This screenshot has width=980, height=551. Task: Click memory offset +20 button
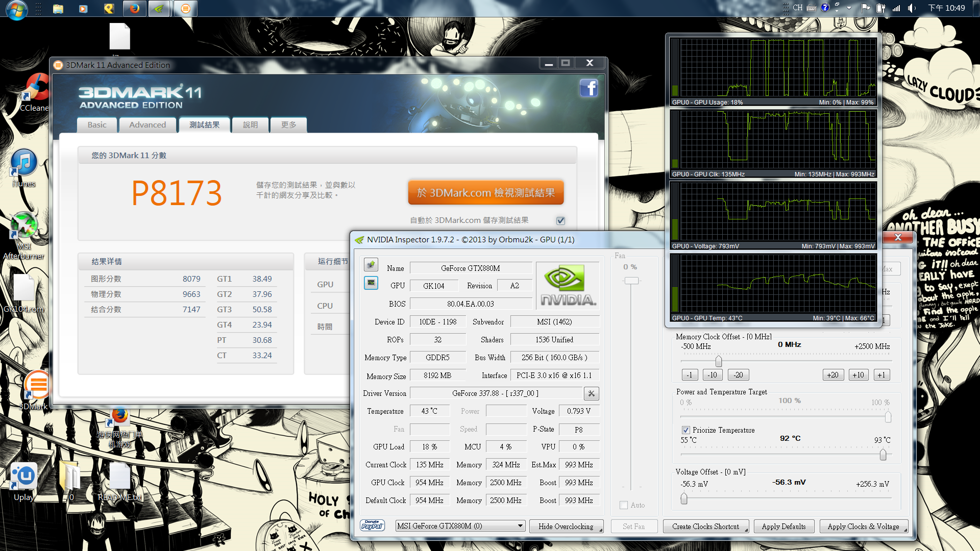[833, 375]
